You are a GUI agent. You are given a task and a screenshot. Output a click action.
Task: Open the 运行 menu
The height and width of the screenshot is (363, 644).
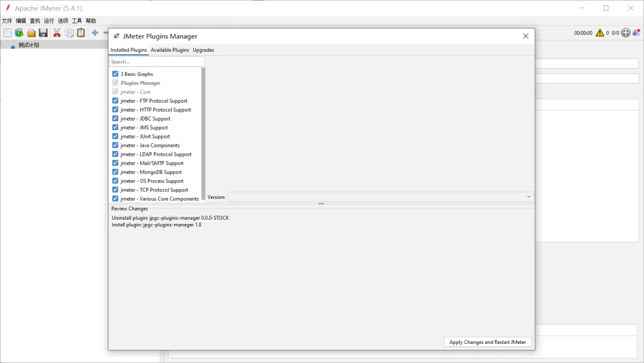pos(49,20)
